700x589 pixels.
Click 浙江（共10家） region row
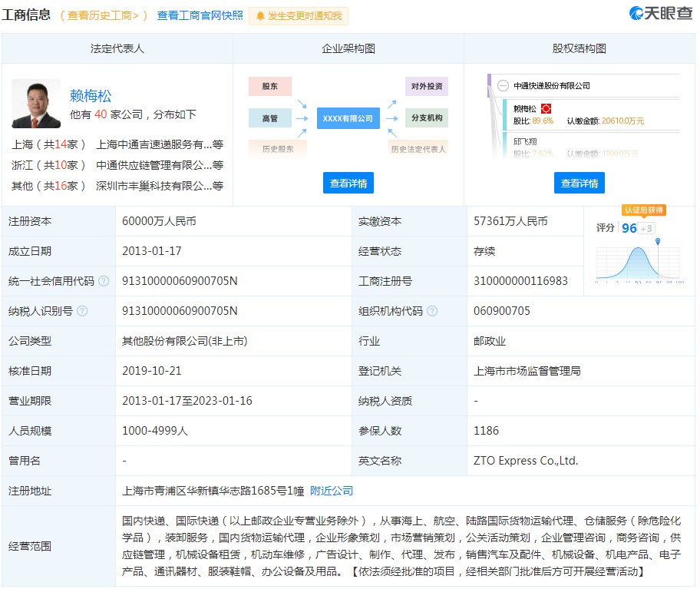coord(48,165)
